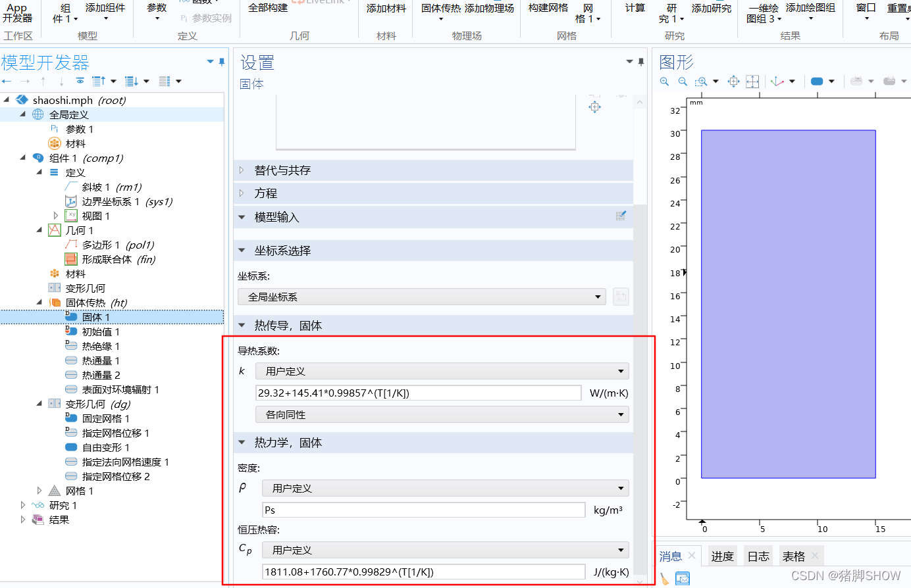
Task: Click 添加研究 in the ribbon
Action: pos(712,8)
